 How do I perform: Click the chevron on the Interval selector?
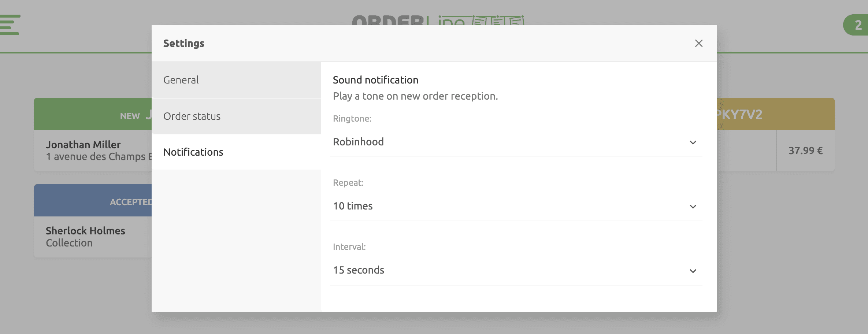click(x=693, y=271)
